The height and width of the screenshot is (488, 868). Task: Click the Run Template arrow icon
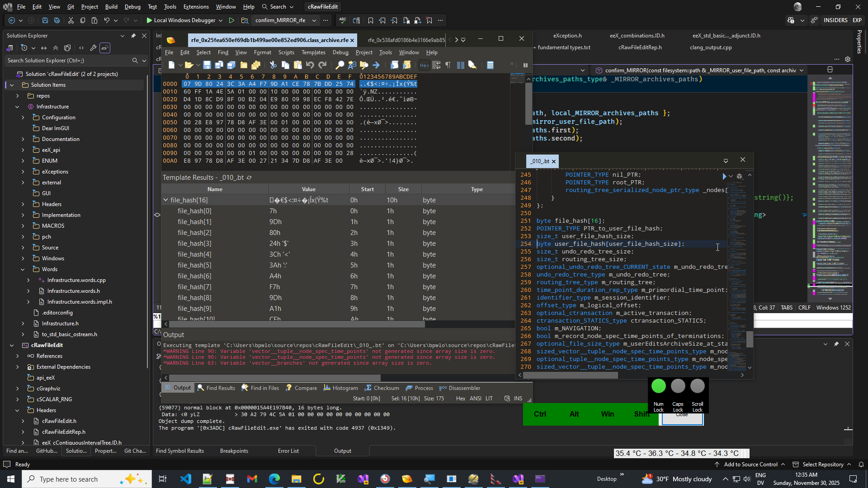pos(724,176)
